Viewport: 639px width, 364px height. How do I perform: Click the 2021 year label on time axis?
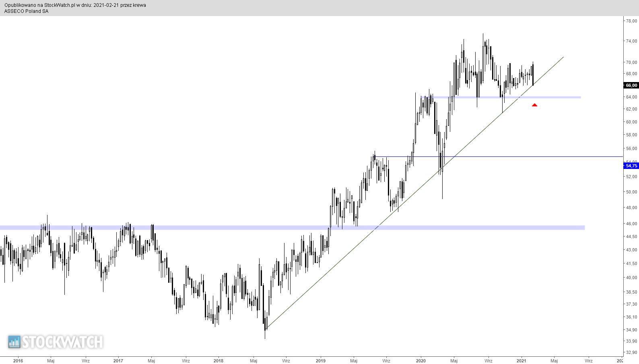[x=522, y=361]
